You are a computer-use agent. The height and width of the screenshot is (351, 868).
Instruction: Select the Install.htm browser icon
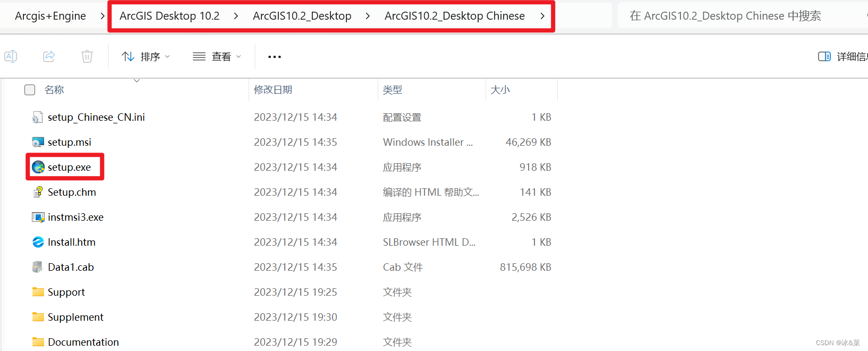click(38, 242)
